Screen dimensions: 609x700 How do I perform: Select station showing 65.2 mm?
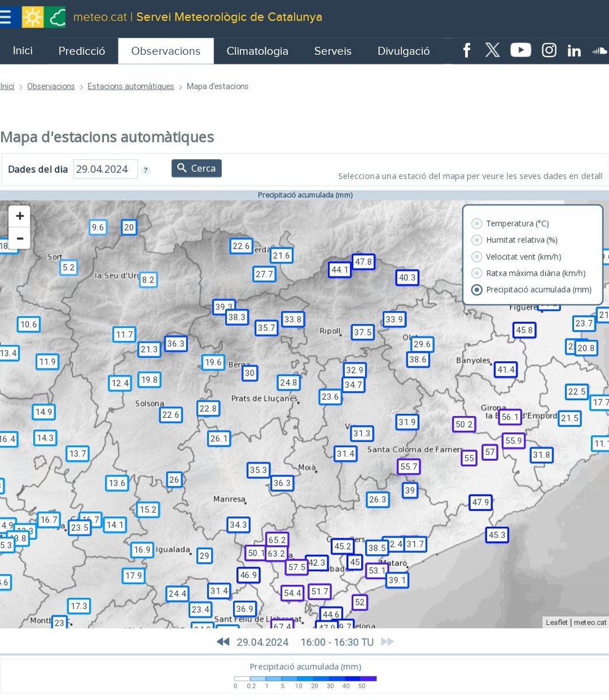point(276,540)
